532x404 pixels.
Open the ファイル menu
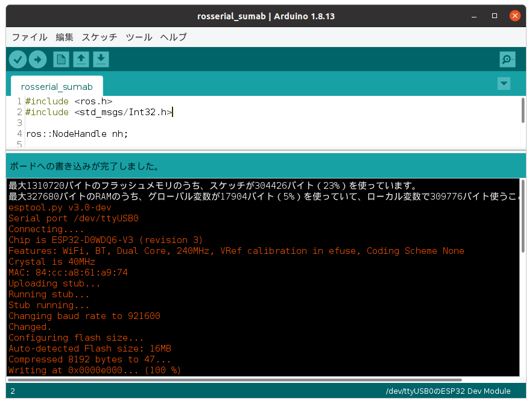[x=30, y=37]
